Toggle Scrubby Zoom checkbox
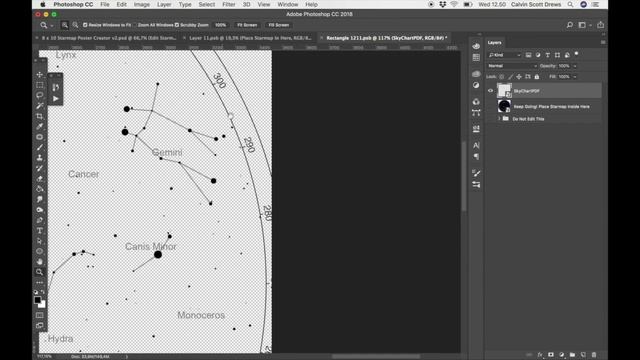The image size is (640, 360). (177, 25)
